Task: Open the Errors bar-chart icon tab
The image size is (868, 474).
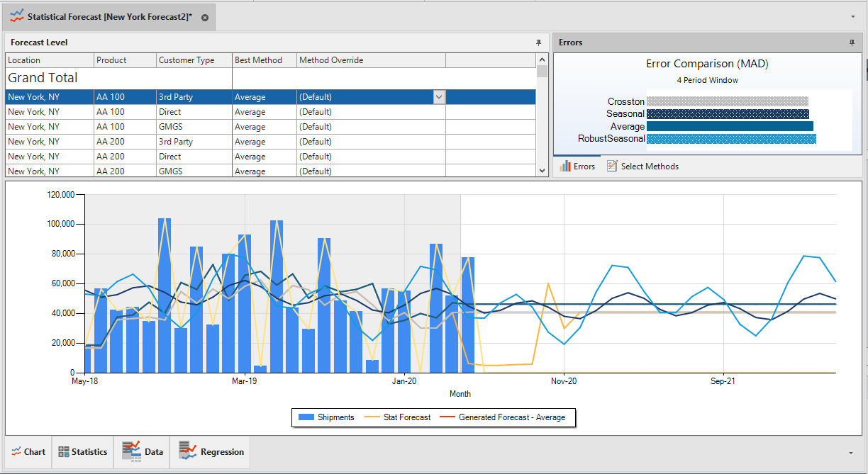Action: coord(565,167)
